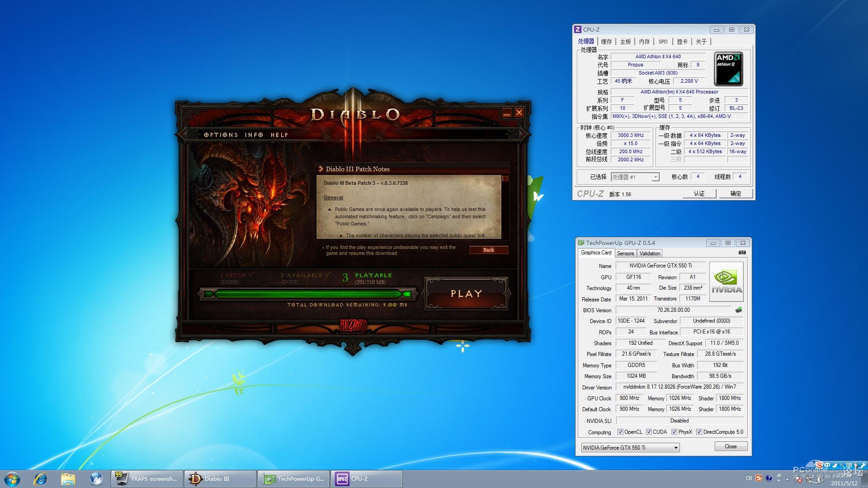Switch to the 缓存 tab in CPU-Z

(606, 42)
